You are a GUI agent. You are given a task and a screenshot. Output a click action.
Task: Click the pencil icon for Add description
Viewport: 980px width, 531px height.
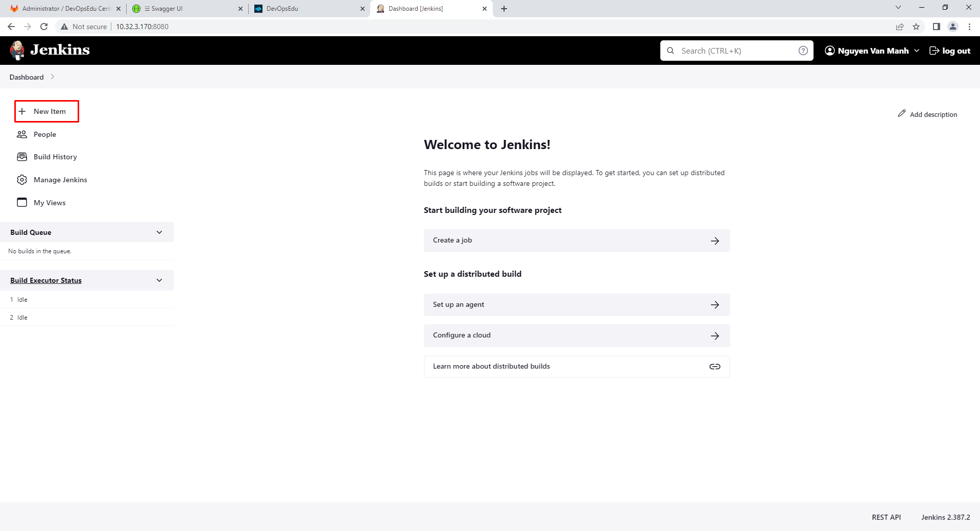[902, 113]
